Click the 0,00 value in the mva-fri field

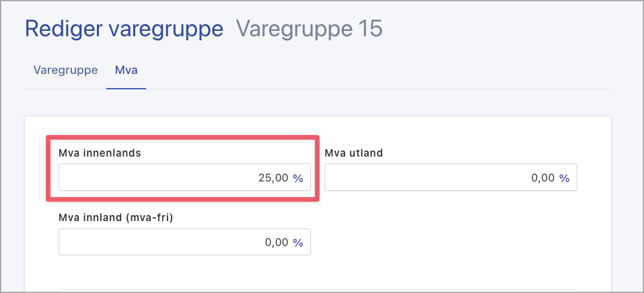tap(276, 243)
